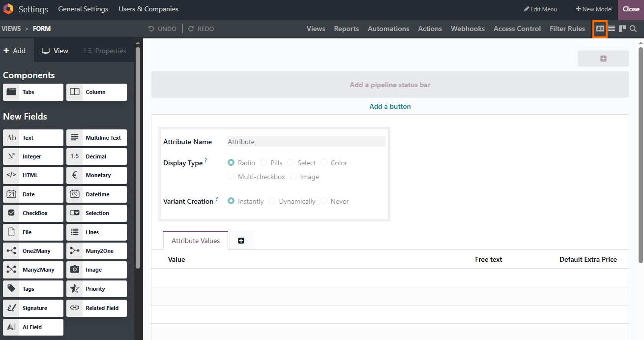Open the General Settings menu

(83, 9)
